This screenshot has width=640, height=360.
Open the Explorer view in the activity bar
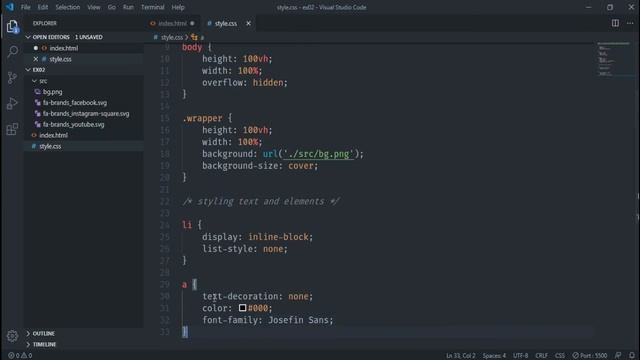tap(12, 27)
